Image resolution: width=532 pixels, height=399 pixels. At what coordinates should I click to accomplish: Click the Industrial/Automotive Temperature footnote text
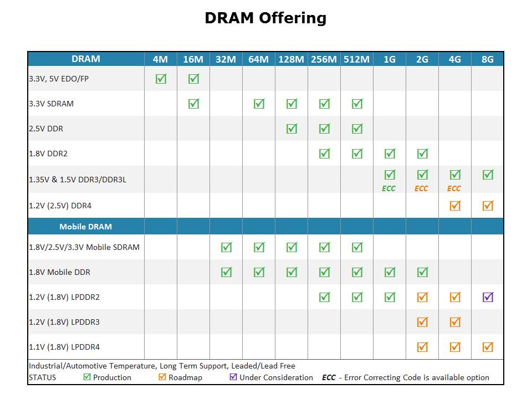pos(162,366)
